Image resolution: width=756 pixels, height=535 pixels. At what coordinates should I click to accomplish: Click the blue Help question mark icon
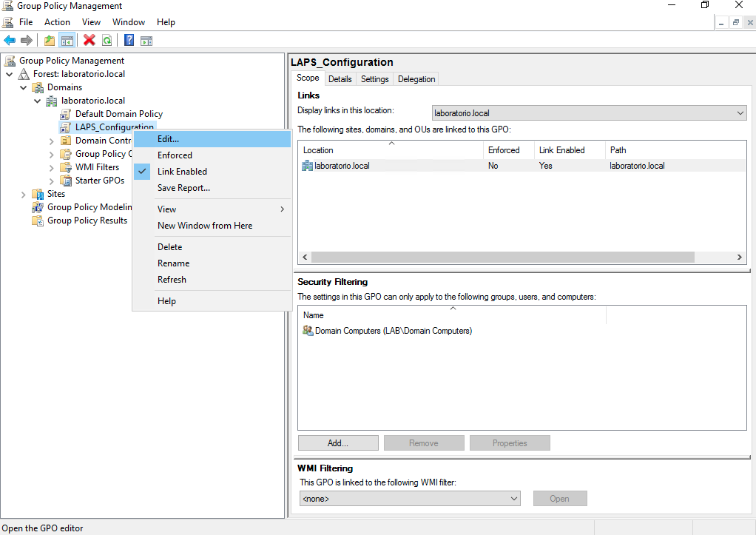(x=129, y=40)
